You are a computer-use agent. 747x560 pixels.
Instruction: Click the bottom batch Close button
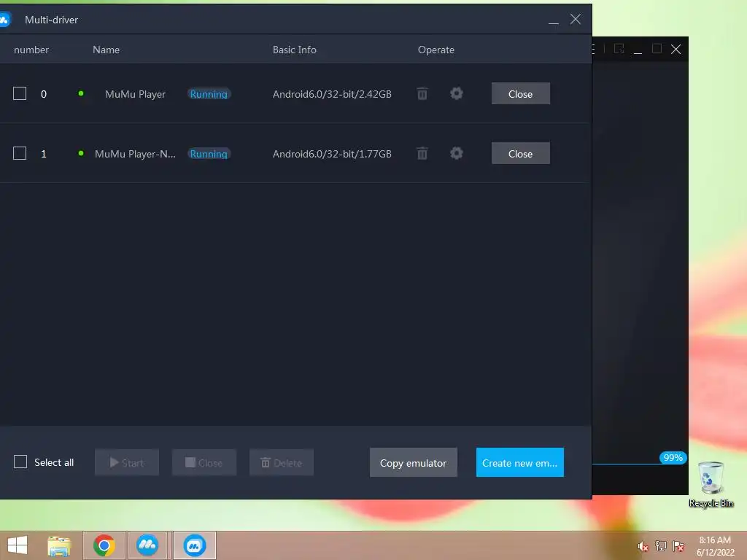(204, 462)
